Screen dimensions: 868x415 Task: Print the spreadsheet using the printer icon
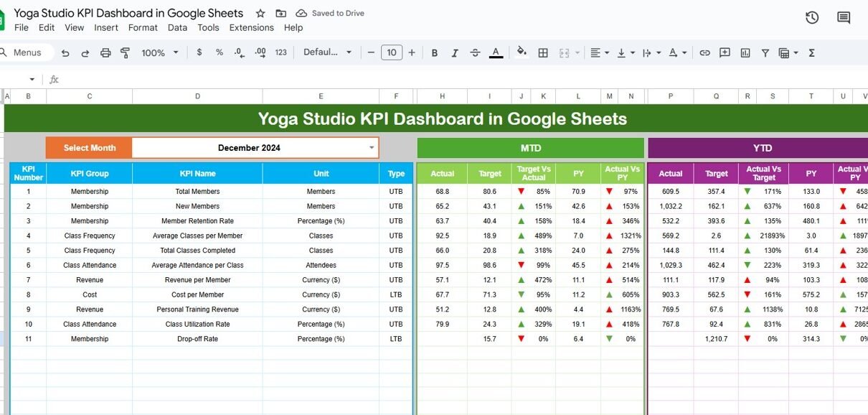tap(105, 52)
